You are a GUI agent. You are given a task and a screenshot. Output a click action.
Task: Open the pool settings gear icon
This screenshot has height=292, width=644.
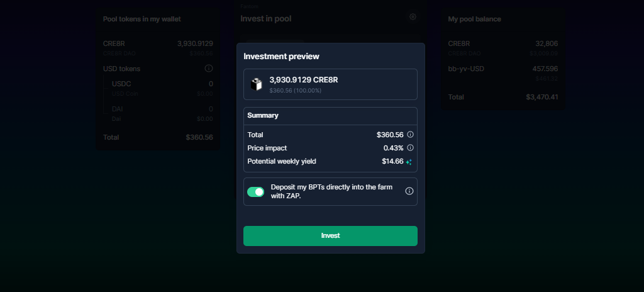[413, 17]
